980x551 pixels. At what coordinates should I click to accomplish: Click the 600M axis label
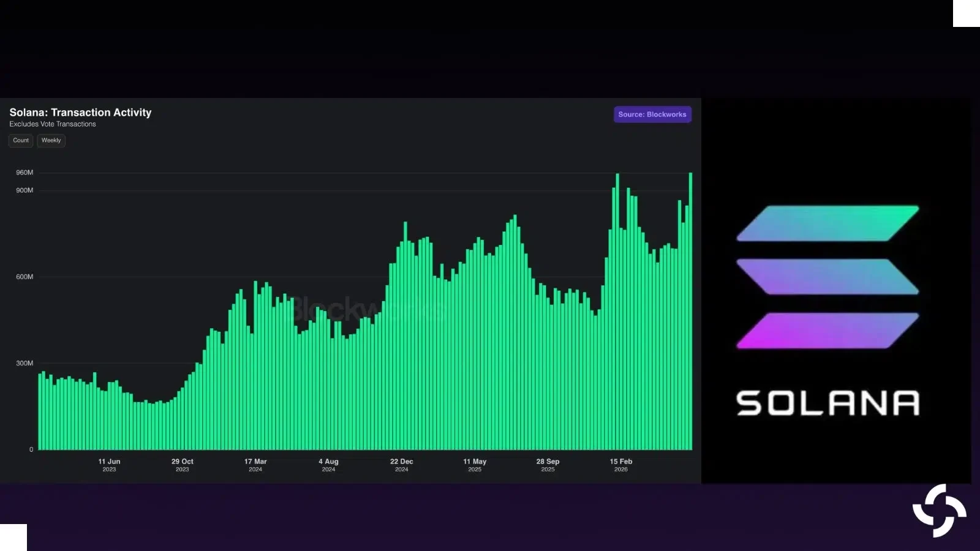tap(24, 277)
